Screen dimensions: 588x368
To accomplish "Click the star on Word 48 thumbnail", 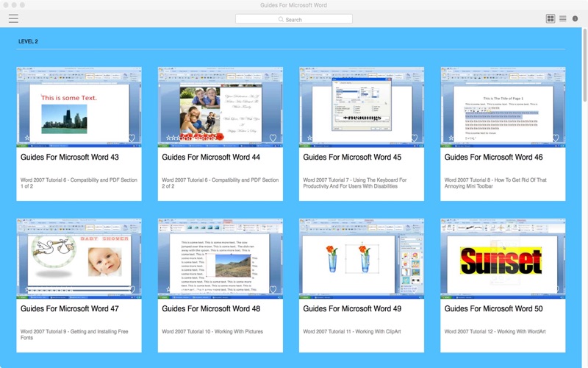I will pyautogui.click(x=168, y=289).
